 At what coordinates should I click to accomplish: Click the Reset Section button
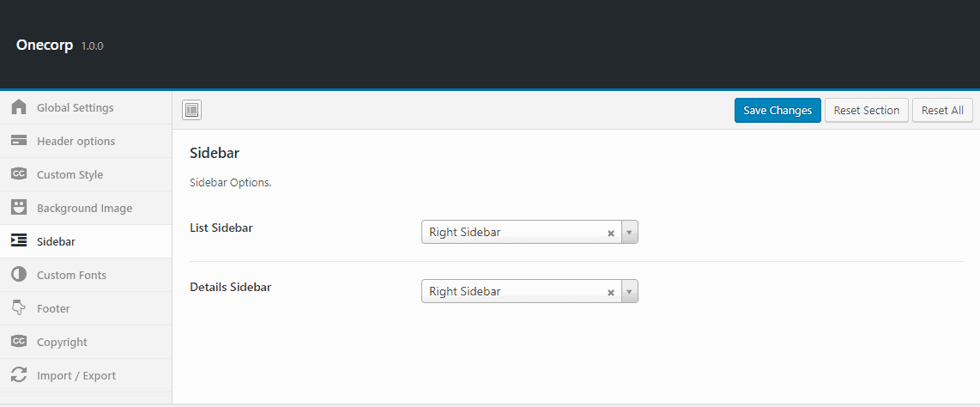[x=866, y=110]
